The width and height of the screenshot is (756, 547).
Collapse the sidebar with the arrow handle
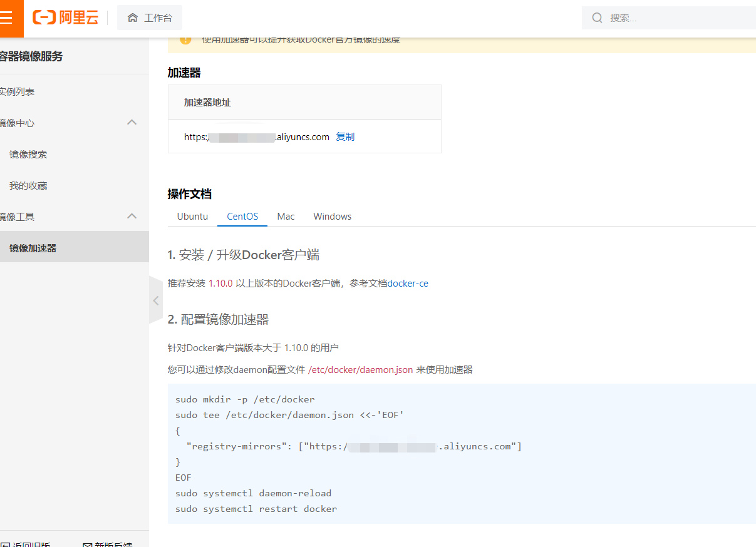[156, 300]
